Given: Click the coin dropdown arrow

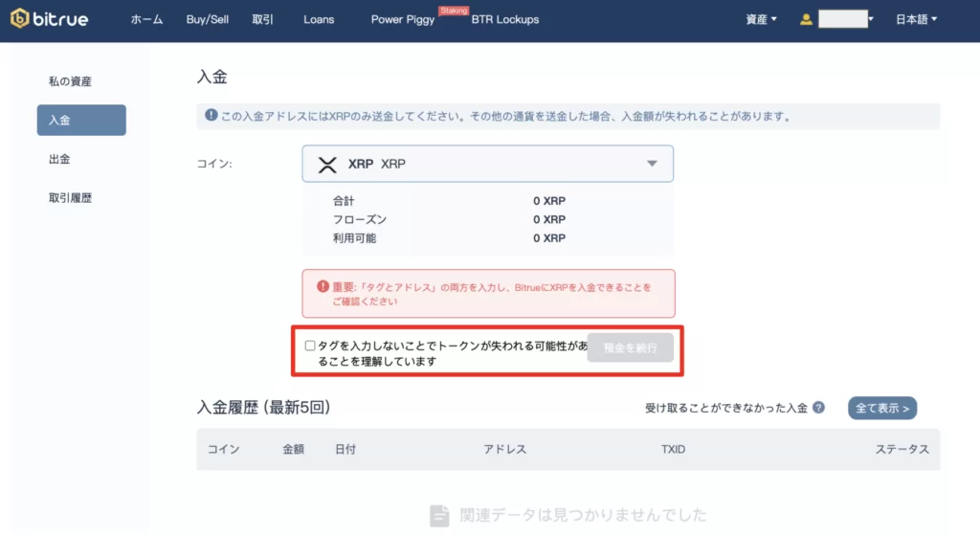Looking at the screenshot, I should pos(652,164).
